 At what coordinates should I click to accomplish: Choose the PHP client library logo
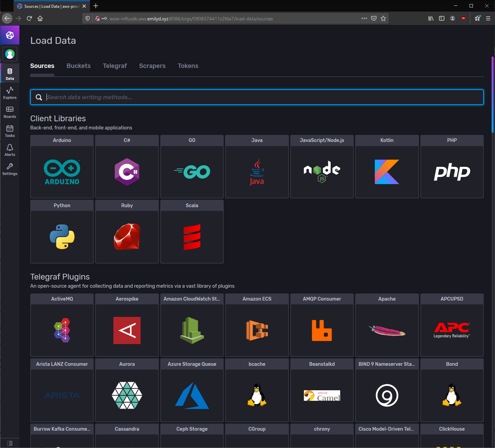(x=452, y=172)
